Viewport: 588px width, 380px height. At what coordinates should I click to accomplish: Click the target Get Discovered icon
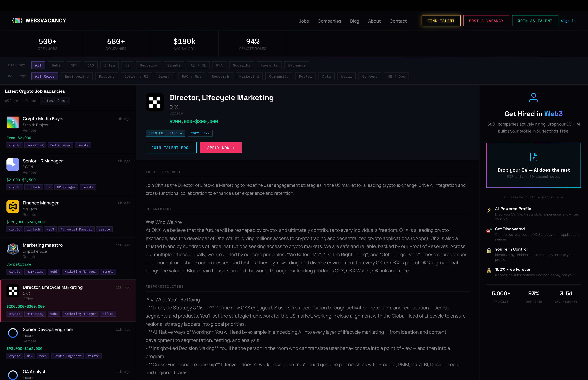click(489, 230)
